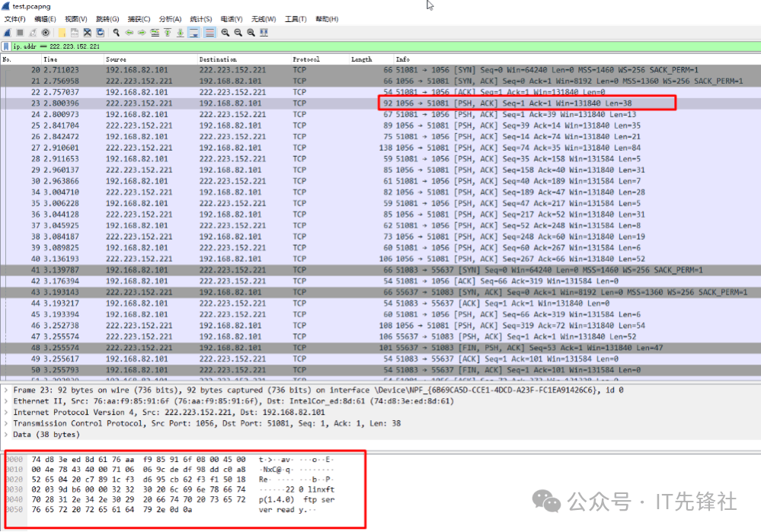Jump to the first packet icon
761x532 pixels.
(167, 33)
